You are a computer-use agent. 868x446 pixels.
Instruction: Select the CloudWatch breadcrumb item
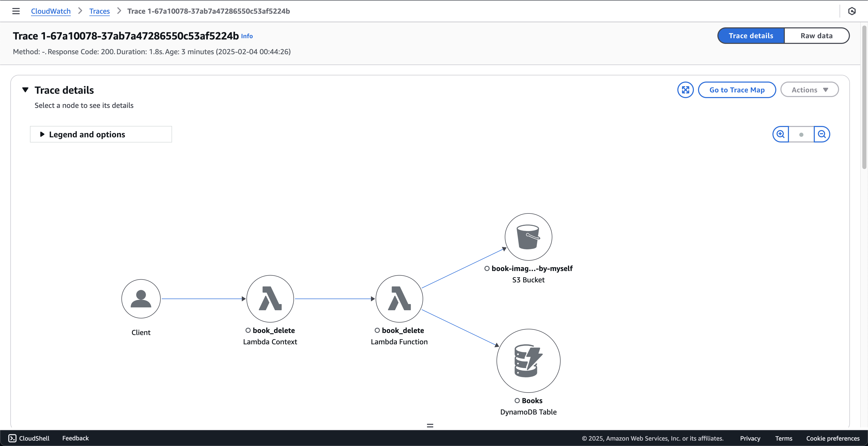click(51, 11)
